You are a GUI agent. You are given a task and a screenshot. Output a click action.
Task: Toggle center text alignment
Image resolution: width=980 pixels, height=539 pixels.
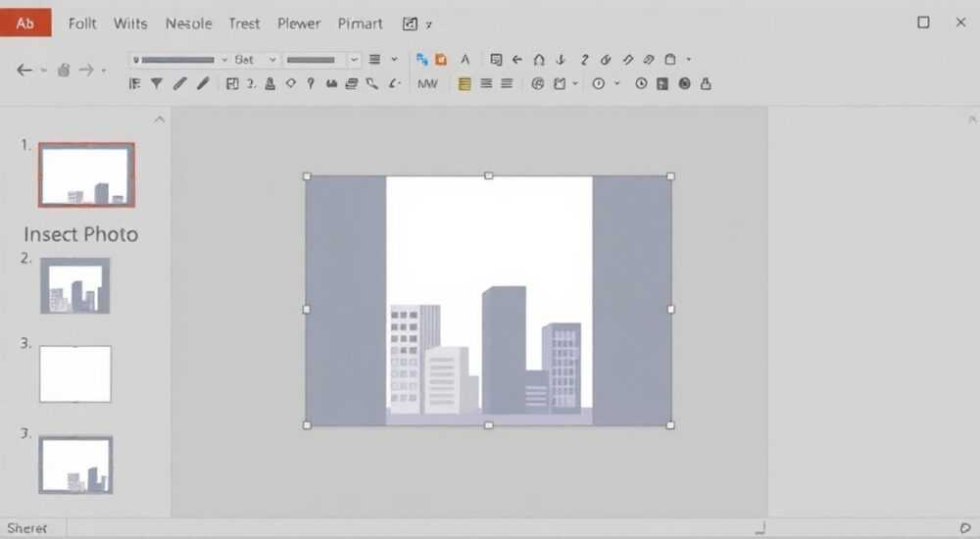coord(486,83)
